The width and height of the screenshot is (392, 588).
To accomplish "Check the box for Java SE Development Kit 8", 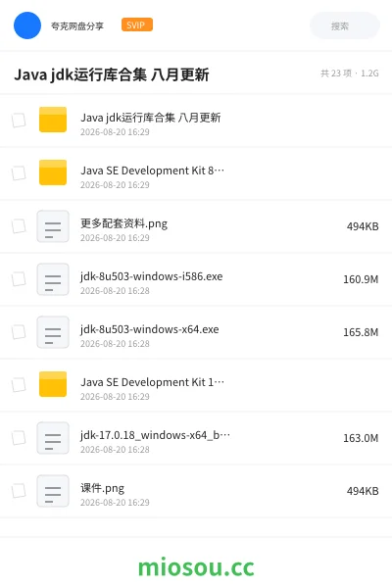I will click(19, 173).
